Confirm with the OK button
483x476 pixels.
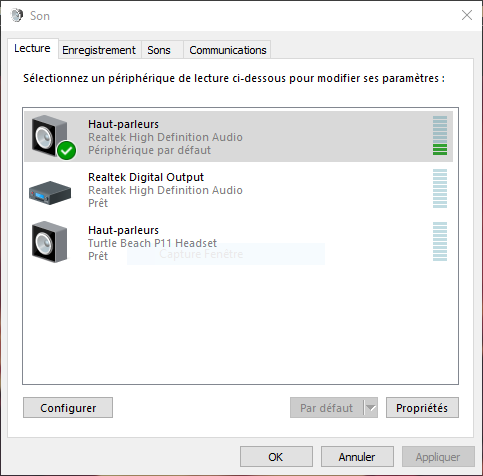[x=276, y=457]
